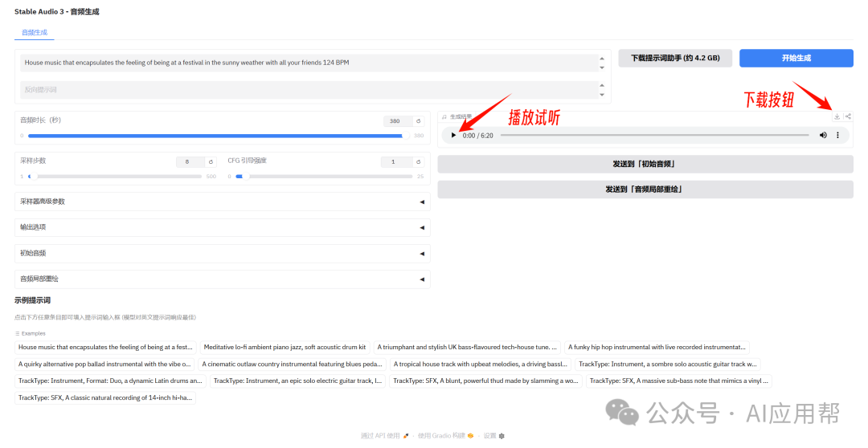This screenshot has height=448, width=868.
Task: Click the prompt box scroll-down arrow
Action: [602, 67]
